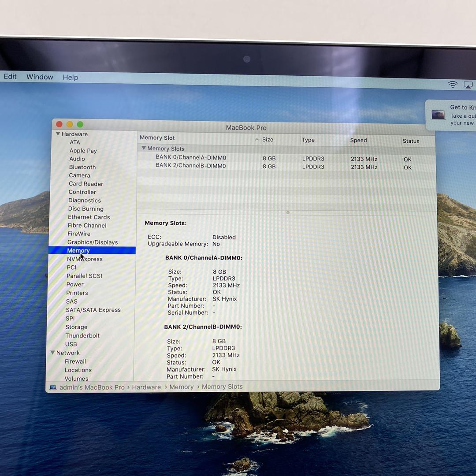Click the Speed column header
476x476 pixels.
[x=358, y=140]
